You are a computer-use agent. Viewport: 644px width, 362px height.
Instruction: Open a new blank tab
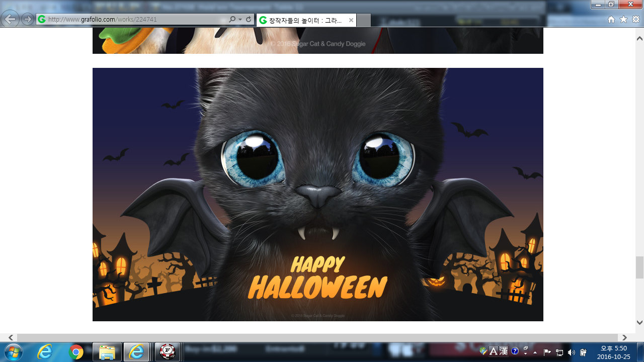click(364, 20)
